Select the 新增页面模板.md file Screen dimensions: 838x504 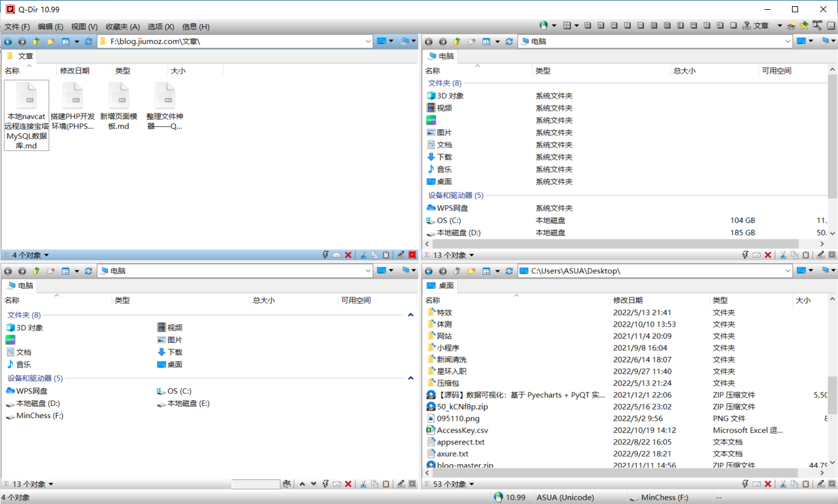tap(118, 106)
